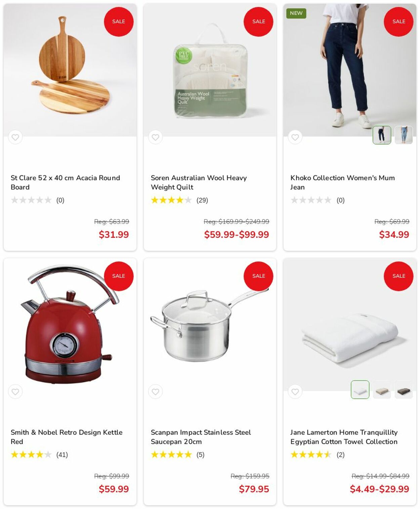This screenshot has width=420, height=509.
Task: Open St Clare Acacia Round Board link
Action: (x=65, y=182)
